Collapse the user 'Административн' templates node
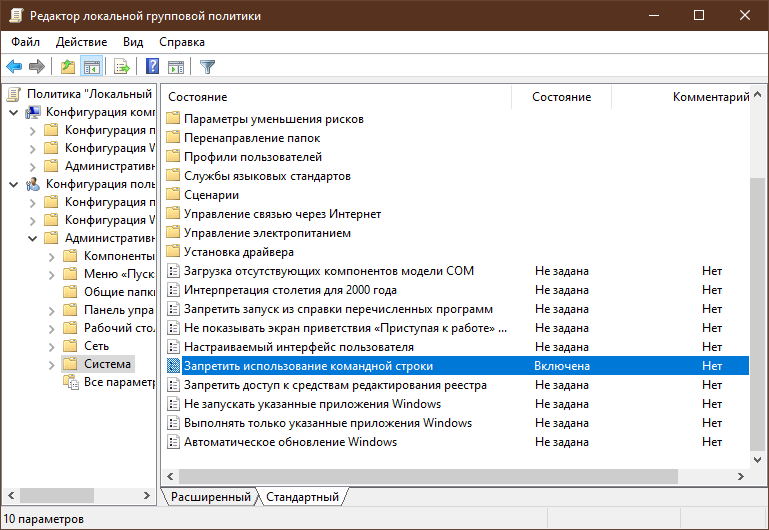769x530 pixels. click(32, 238)
